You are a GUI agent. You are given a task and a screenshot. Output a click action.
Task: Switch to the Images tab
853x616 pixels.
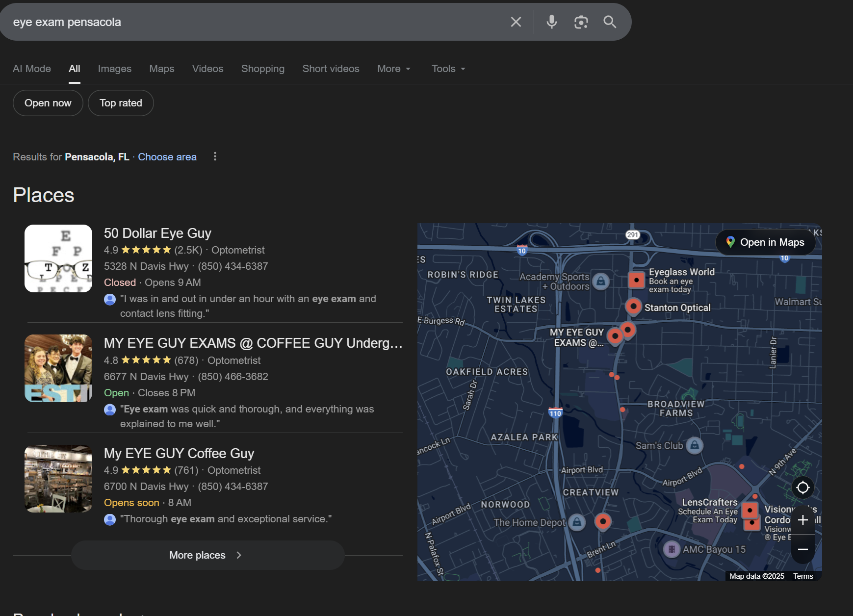pyautogui.click(x=114, y=69)
